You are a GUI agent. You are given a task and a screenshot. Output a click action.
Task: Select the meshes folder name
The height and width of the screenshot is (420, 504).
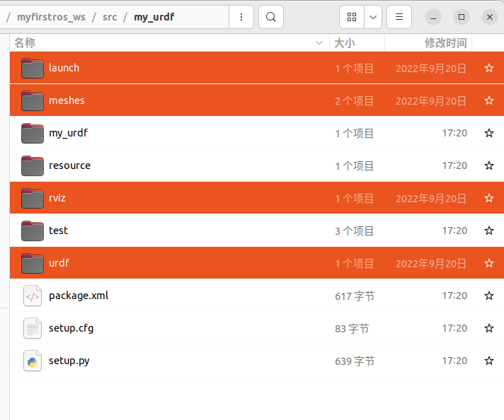coord(67,100)
